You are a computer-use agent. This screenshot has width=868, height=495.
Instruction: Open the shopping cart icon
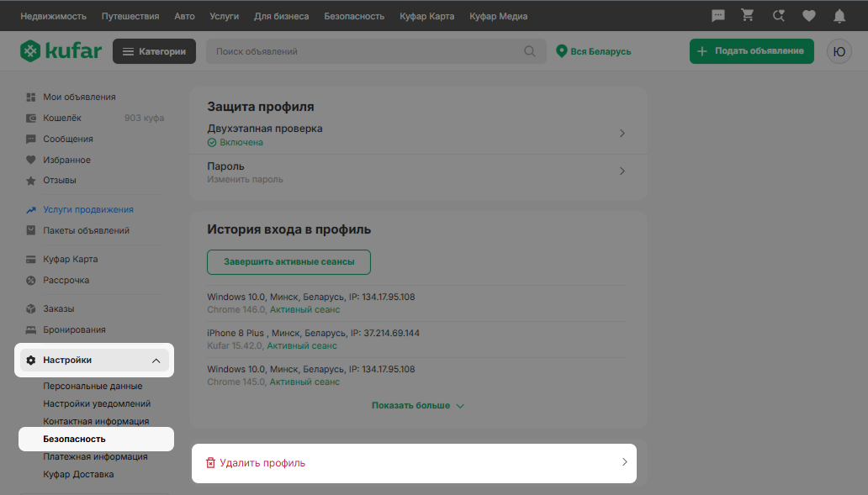pyautogui.click(x=747, y=16)
